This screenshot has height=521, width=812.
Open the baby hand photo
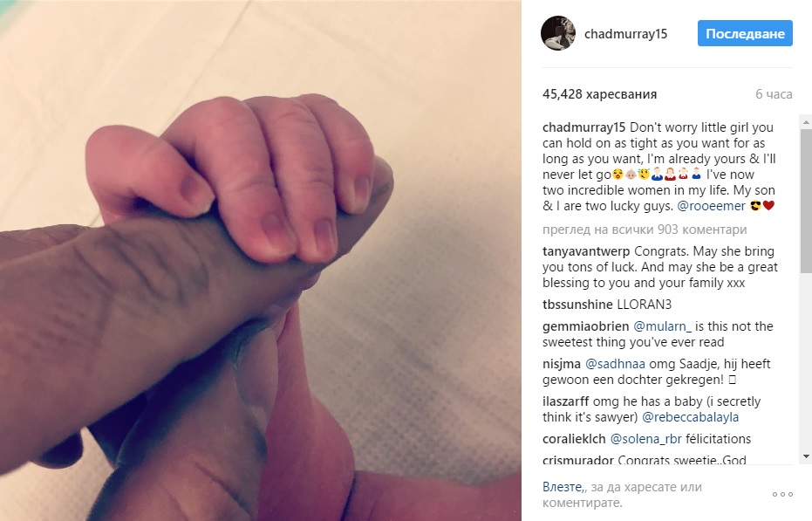coord(261,260)
